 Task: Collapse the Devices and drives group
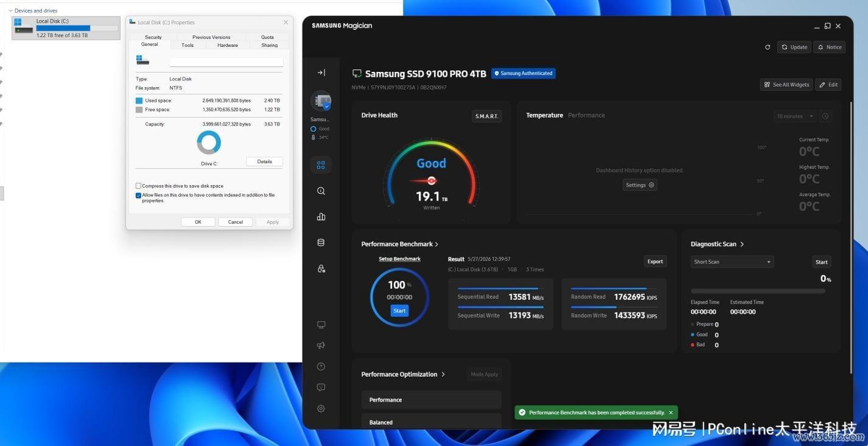pos(10,11)
